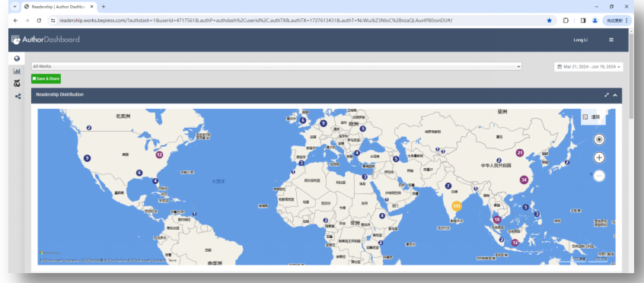Open a new browser tab
Screen dimensions: 644x283
[x=104, y=7]
